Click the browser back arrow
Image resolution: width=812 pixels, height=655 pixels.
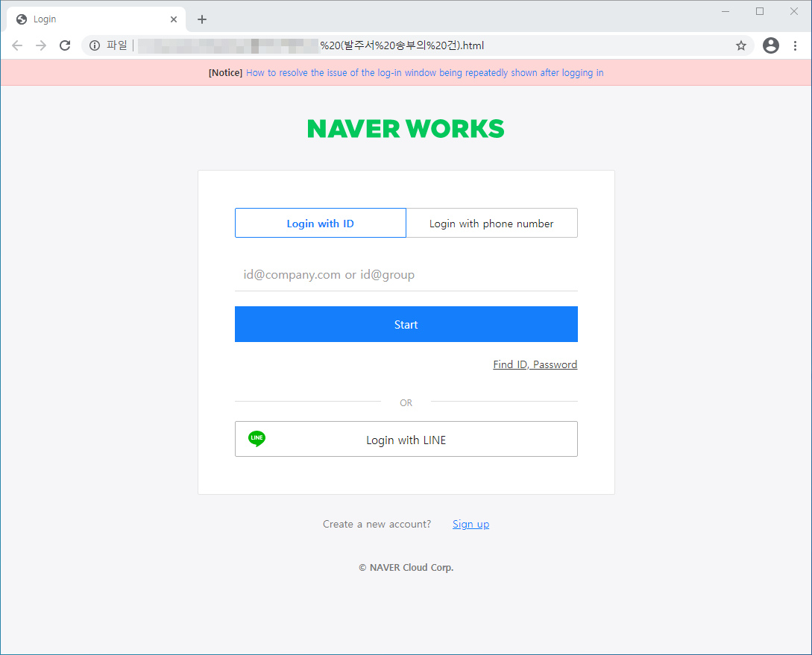pos(17,45)
